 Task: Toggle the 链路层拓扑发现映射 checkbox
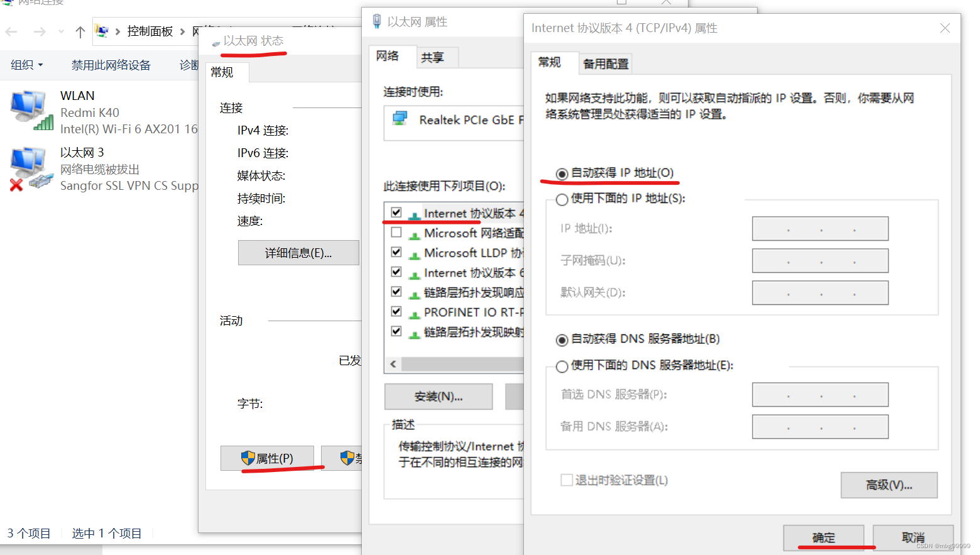396,331
